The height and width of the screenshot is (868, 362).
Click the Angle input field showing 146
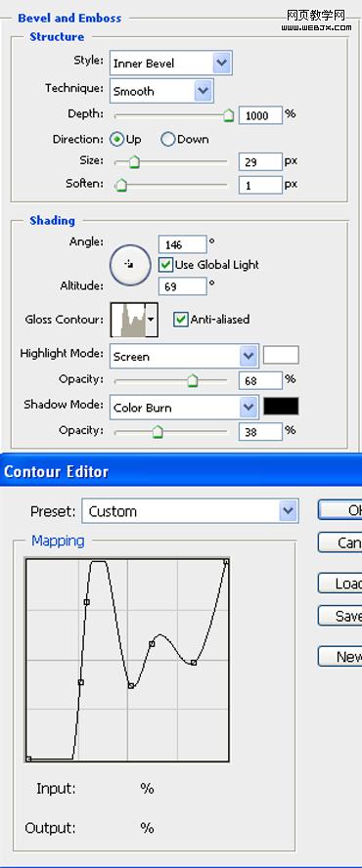pyautogui.click(x=182, y=243)
